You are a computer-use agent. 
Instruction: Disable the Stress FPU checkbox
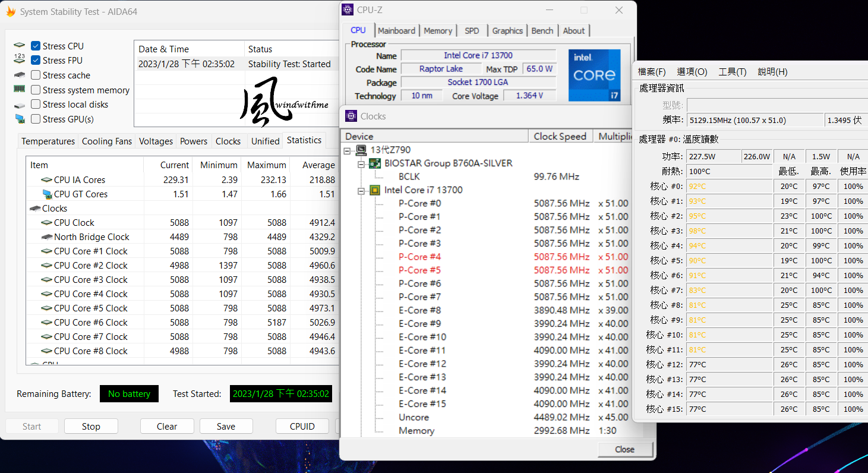[x=36, y=60]
